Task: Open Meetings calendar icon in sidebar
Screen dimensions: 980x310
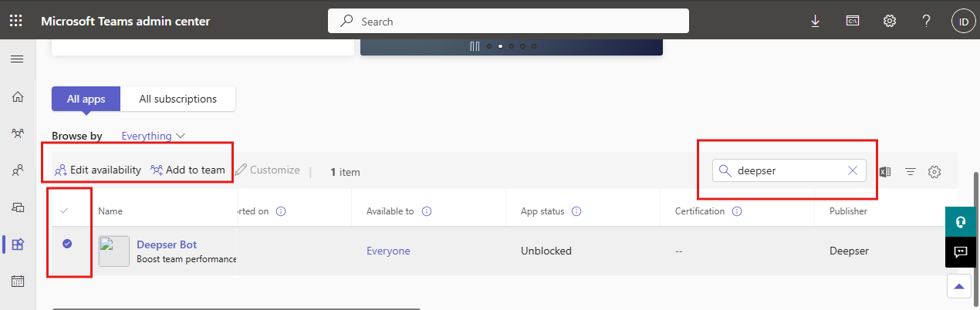Action: pyautogui.click(x=17, y=281)
